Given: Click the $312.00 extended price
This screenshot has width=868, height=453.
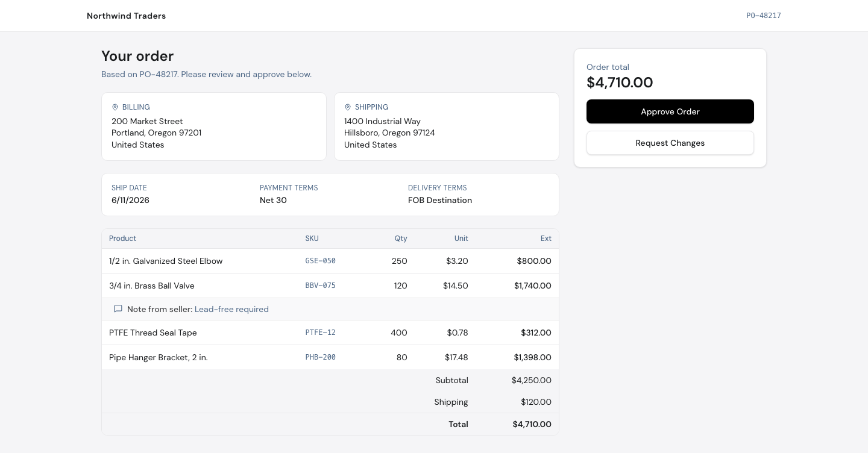Looking at the screenshot, I should (x=536, y=333).
